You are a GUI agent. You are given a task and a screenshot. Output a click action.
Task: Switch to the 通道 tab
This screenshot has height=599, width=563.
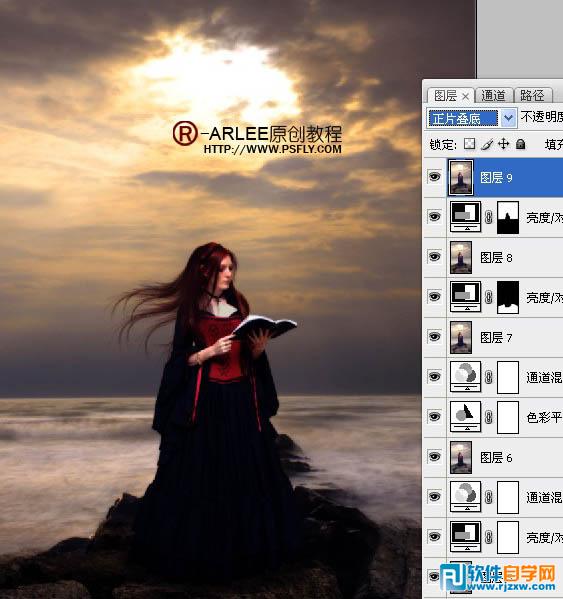point(493,96)
